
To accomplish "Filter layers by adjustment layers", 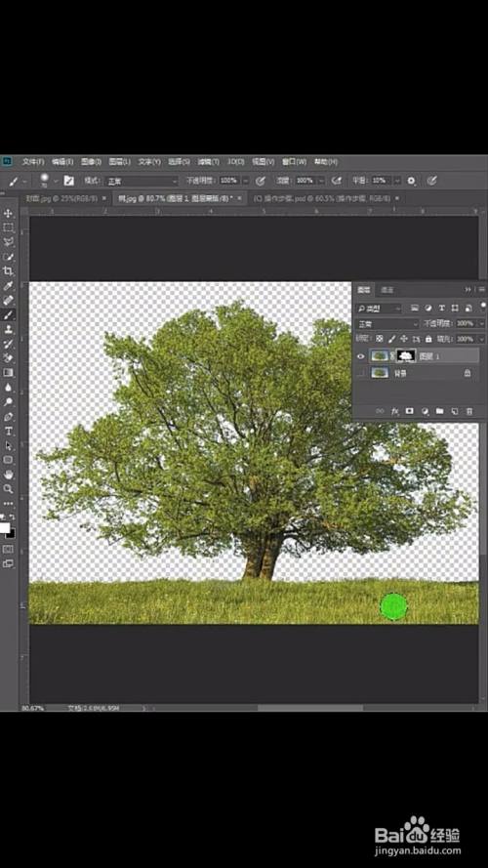I will 428,308.
